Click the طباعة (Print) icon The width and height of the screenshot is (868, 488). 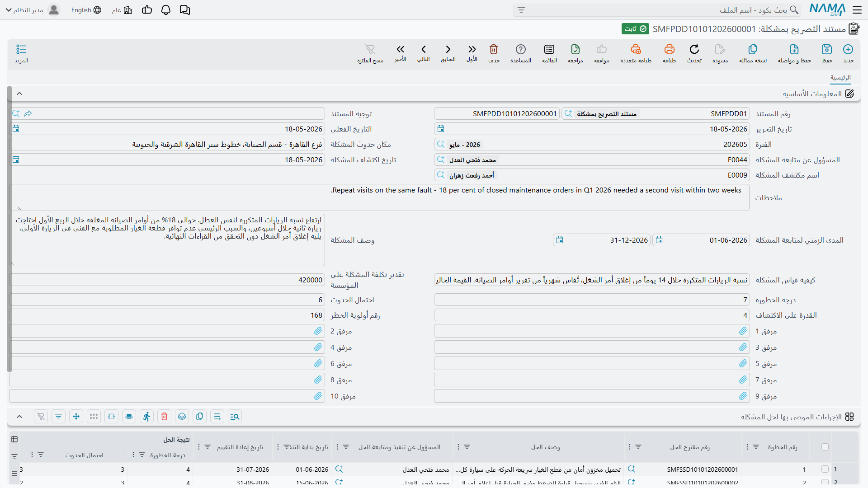[x=669, y=49]
